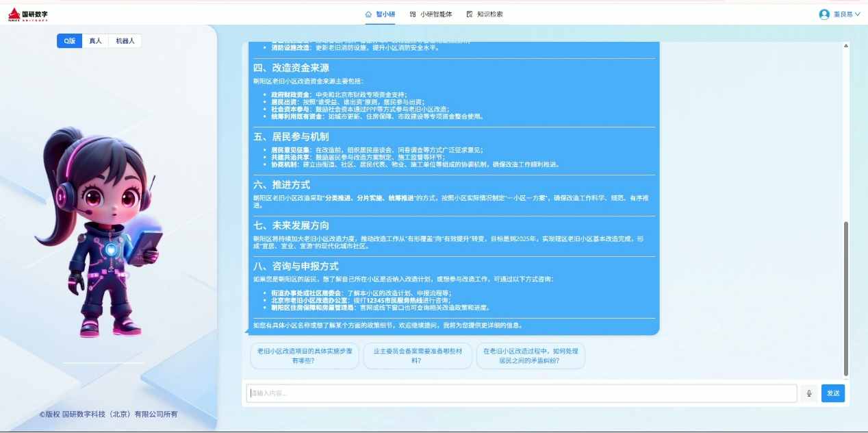Switch avatar style to 机器人
The image size is (868, 433).
[x=125, y=41]
